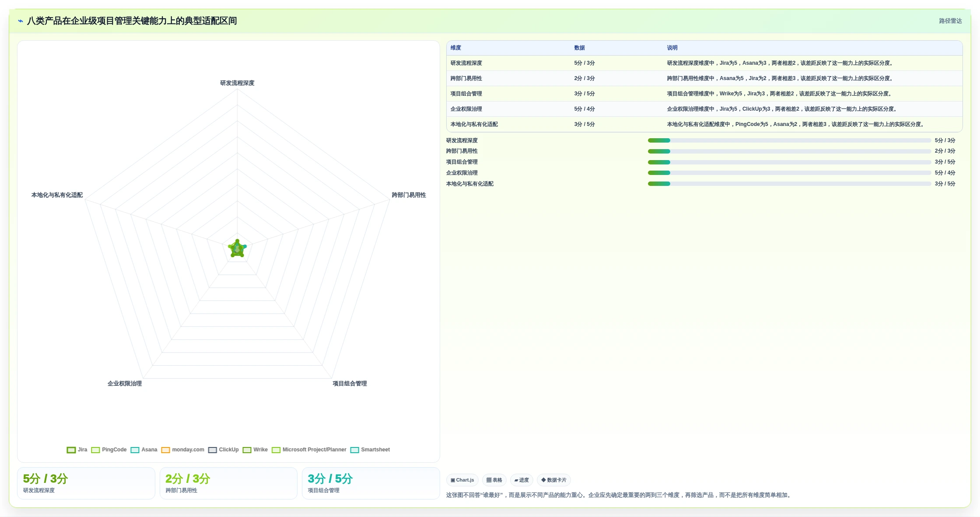Toggle the PingCode legend swatch
Viewport: 980px width, 517px height.
[95, 450]
